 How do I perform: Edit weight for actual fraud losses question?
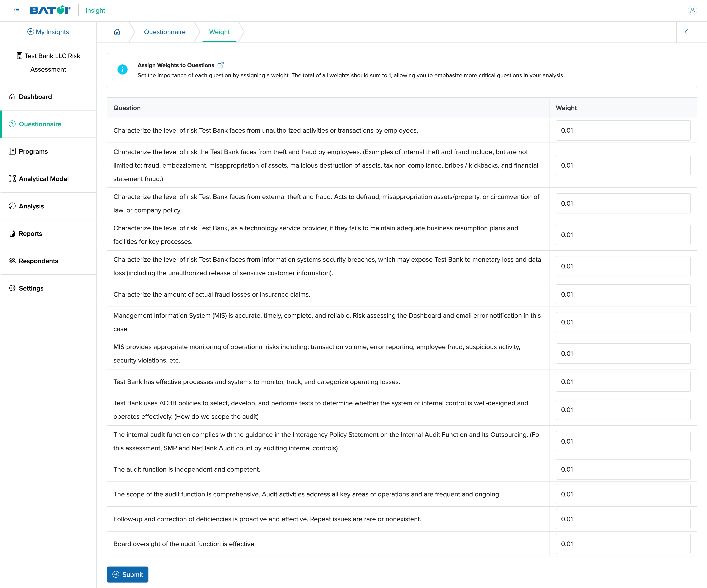click(623, 294)
